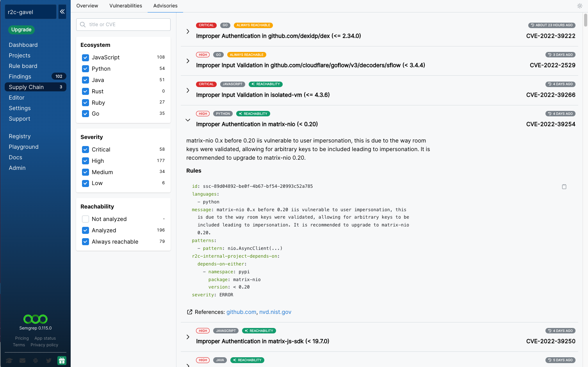Expand the cloudflare/goflow Input Validation advisory
The image size is (588, 367).
(188, 61)
